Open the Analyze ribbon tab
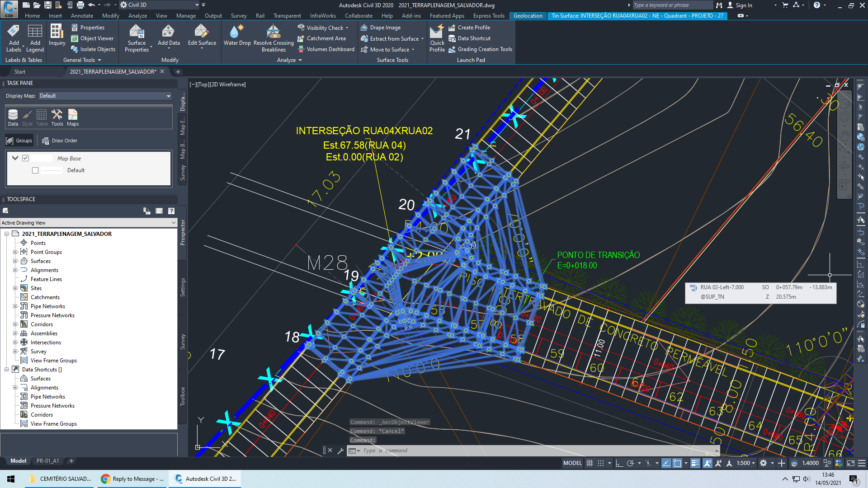 [x=137, y=16]
